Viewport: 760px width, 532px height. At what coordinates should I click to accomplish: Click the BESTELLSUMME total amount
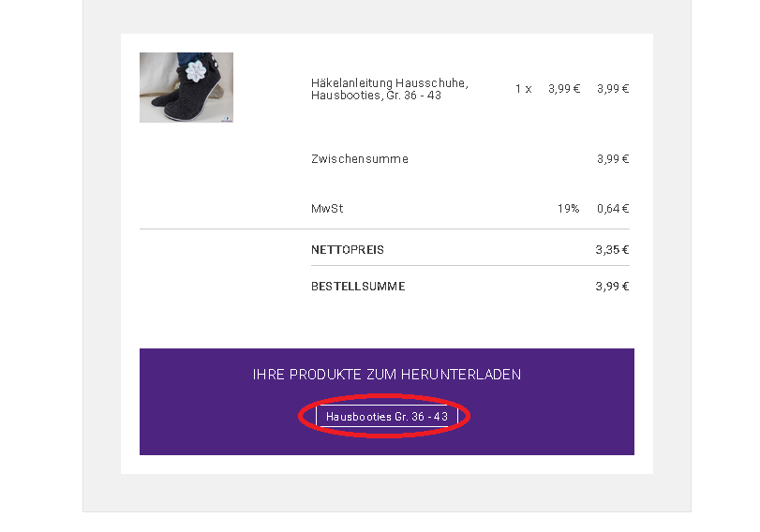[x=612, y=287]
